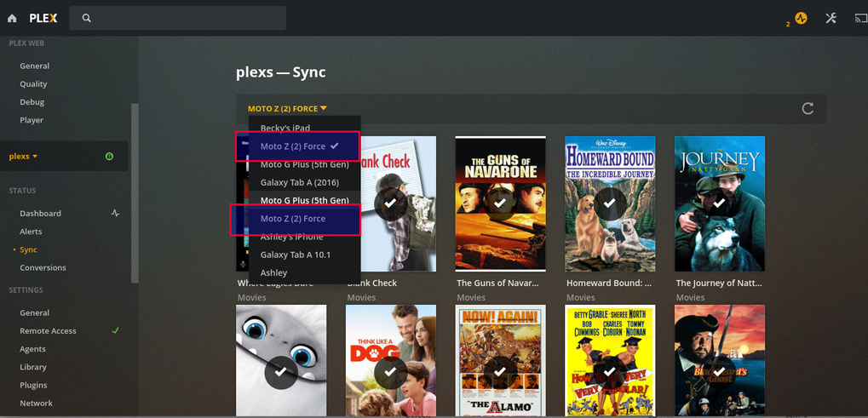
Task: Toggle checkmark on Blank Check poster
Action: pos(390,203)
